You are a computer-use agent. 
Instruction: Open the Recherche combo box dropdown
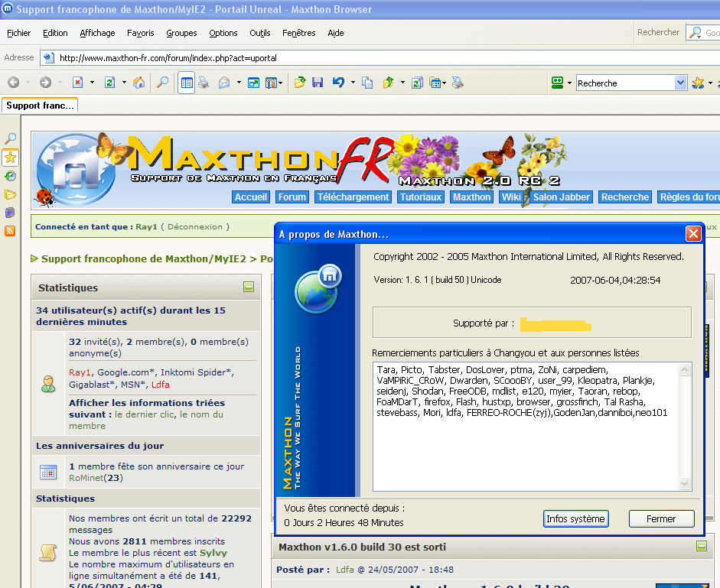(680, 83)
